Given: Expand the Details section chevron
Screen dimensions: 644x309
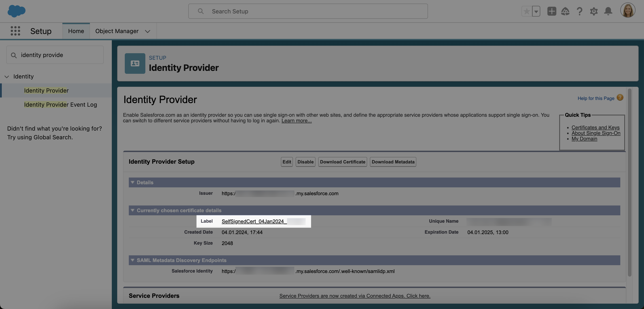Looking at the screenshot, I should pos(132,182).
